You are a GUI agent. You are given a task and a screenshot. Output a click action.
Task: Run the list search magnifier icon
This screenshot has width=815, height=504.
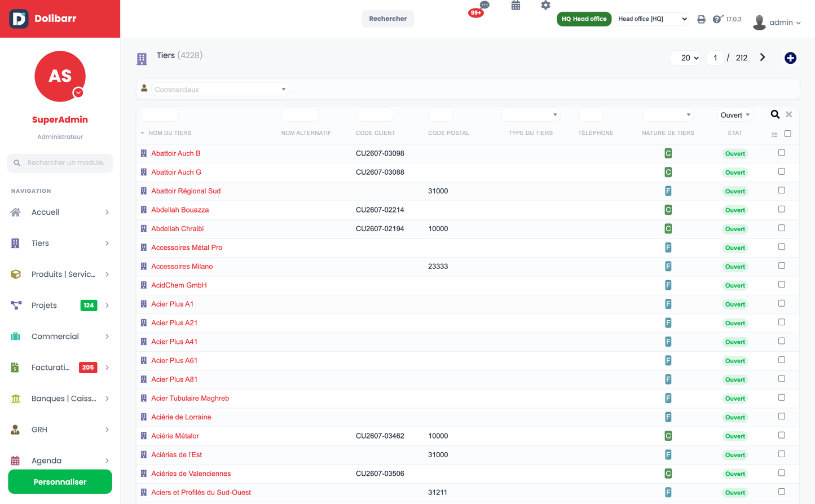pyautogui.click(x=775, y=114)
